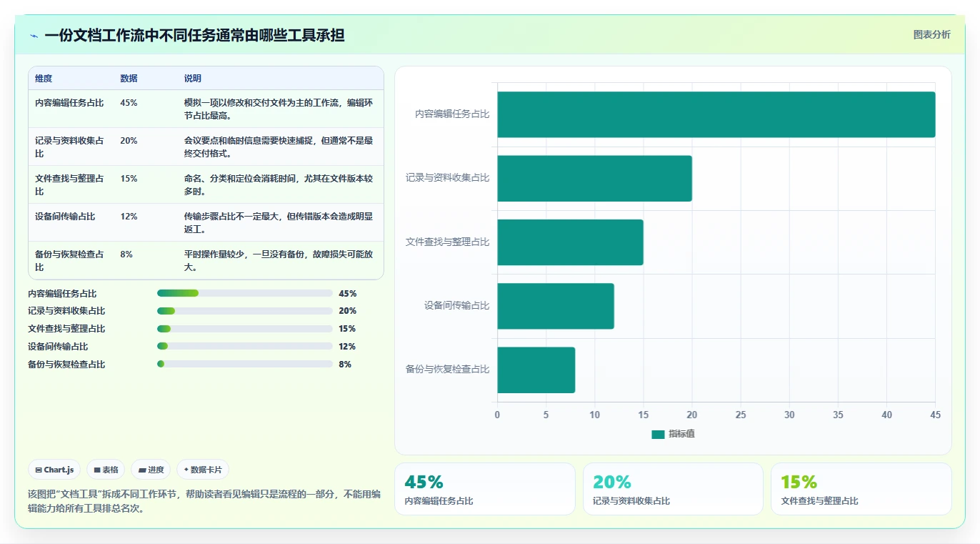This screenshot has height=544, width=980.
Task: Click the 备份与恢复检查占比 chart bar
Action: [536, 370]
